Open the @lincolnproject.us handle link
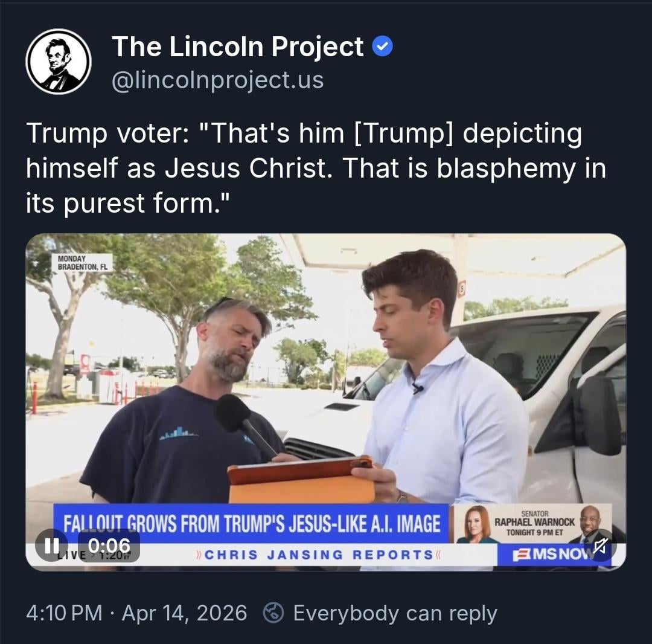The height and width of the screenshot is (644, 652). [x=218, y=80]
